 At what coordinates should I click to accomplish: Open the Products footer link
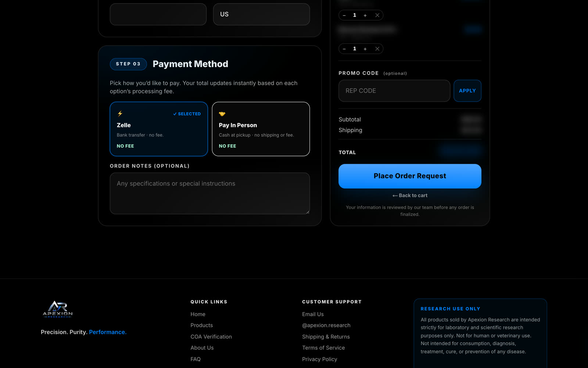coord(201,325)
